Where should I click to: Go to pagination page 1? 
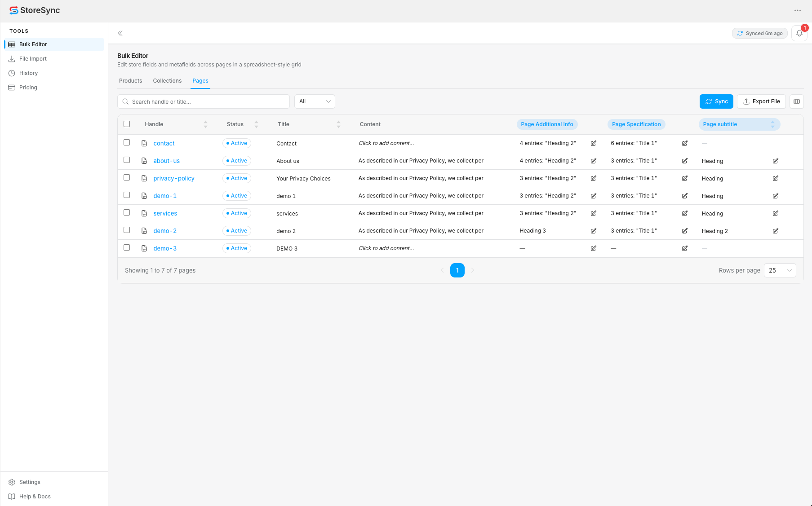457,270
